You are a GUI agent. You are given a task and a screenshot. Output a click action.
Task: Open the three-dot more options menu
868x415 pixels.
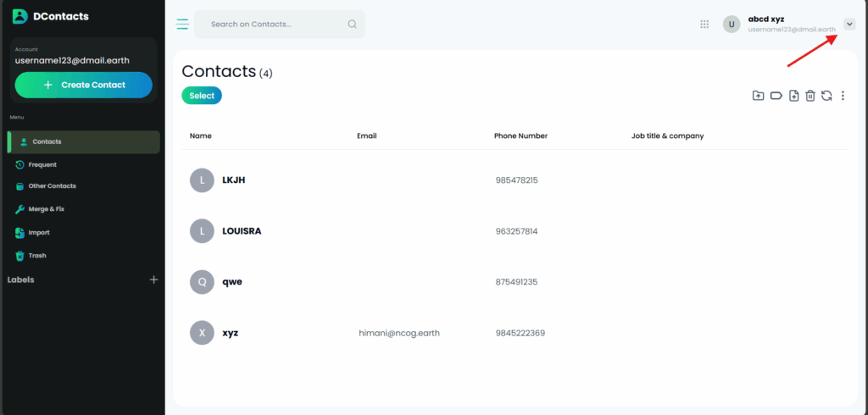pyautogui.click(x=843, y=97)
